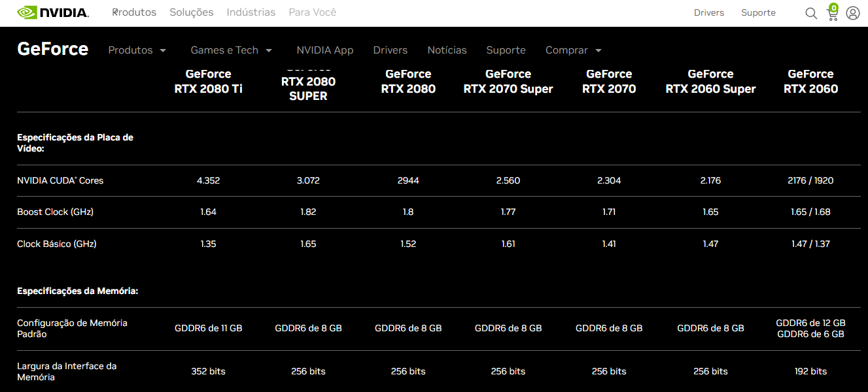The height and width of the screenshot is (392, 868).
Task: Select GeForce RTX 2060 column header
Action: click(x=810, y=82)
